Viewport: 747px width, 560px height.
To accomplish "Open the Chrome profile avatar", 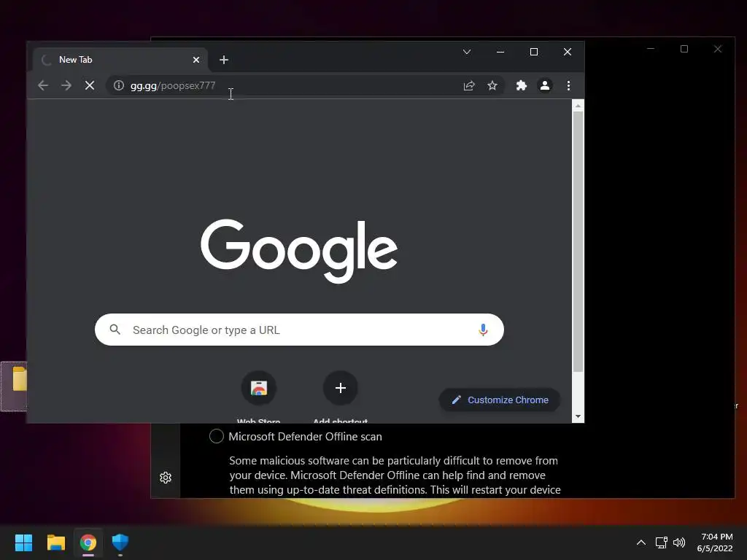I will (x=544, y=86).
